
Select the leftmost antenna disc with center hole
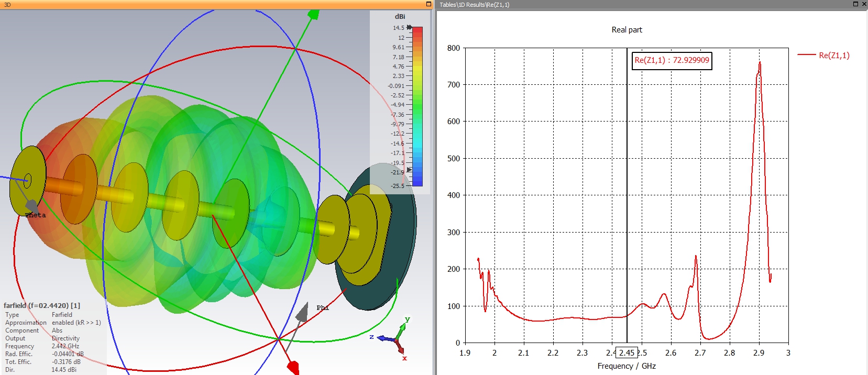(27, 181)
